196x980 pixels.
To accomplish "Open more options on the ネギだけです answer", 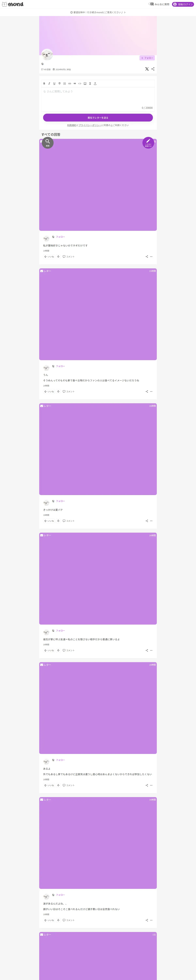I will pyautogui.click(x=151, y=256).
